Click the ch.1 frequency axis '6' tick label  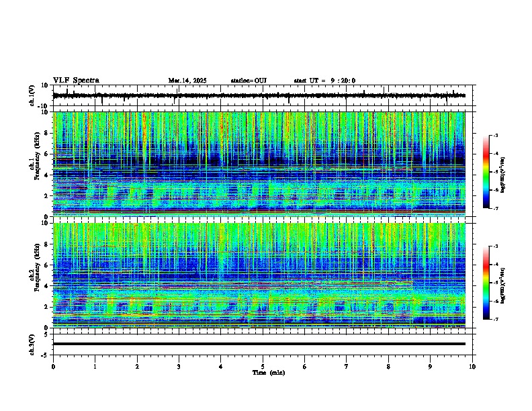pyautogui.click(x=47, y=154)
